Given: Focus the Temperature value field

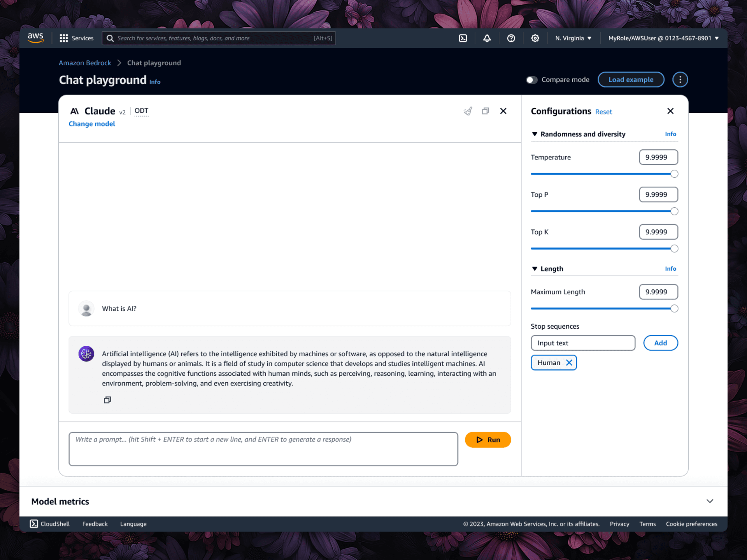Looking at the screenshot, I should tap(658, 157).
